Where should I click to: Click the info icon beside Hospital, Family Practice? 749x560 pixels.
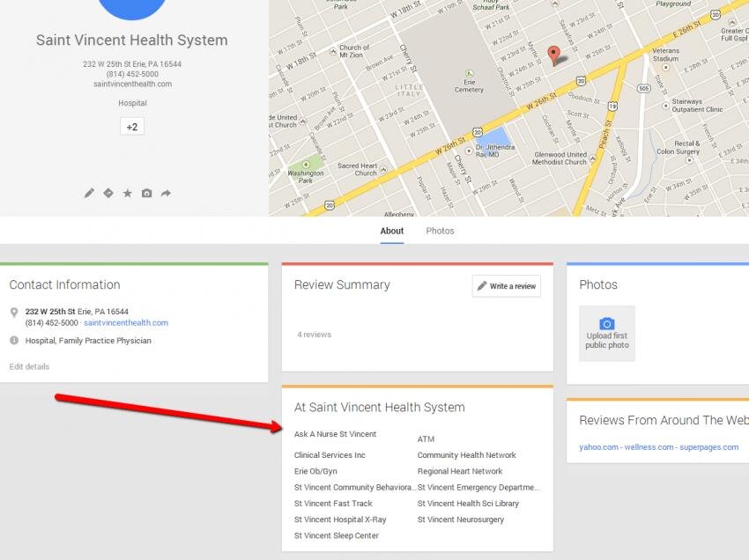(x=14, y=341)
